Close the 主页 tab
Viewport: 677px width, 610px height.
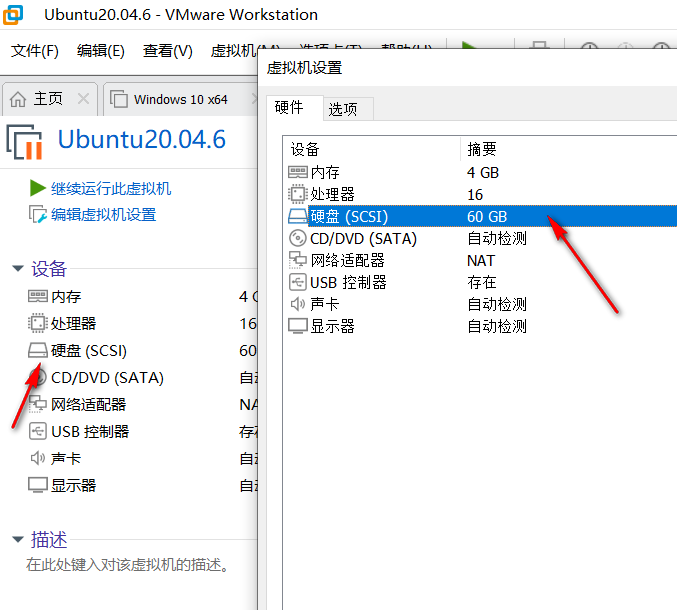(x=83, y=99)
